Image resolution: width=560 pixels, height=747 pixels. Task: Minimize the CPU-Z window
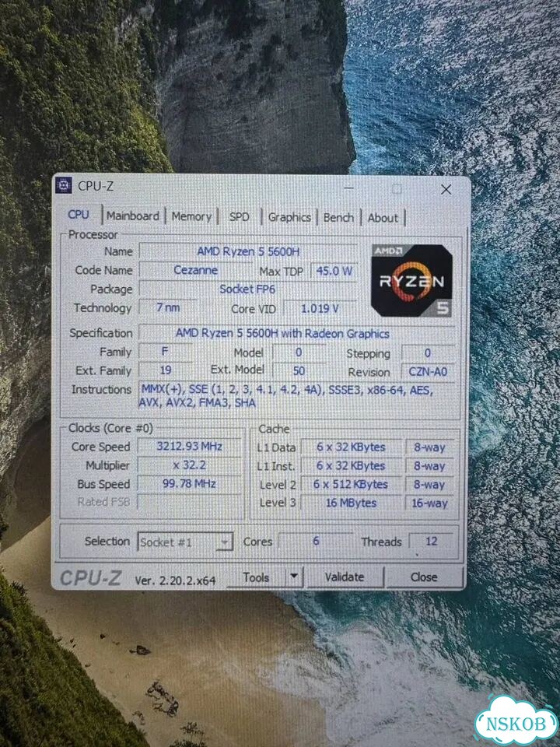pos(348,188)
